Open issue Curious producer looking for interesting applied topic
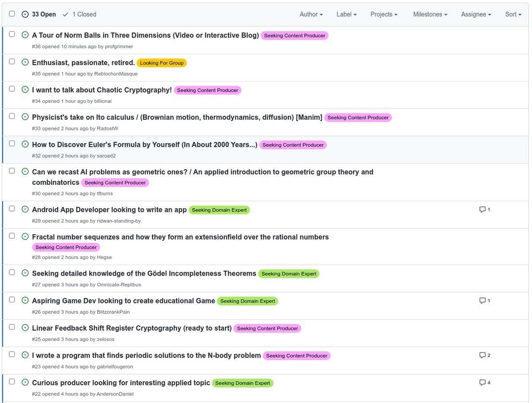 [121, 383]
